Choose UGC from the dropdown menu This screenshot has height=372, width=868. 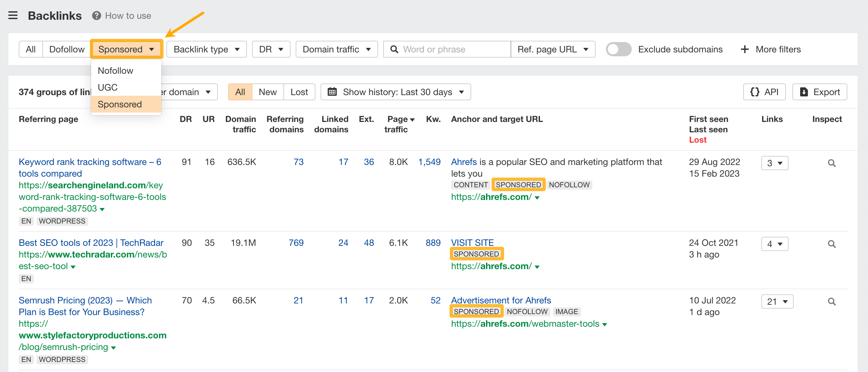126,87
